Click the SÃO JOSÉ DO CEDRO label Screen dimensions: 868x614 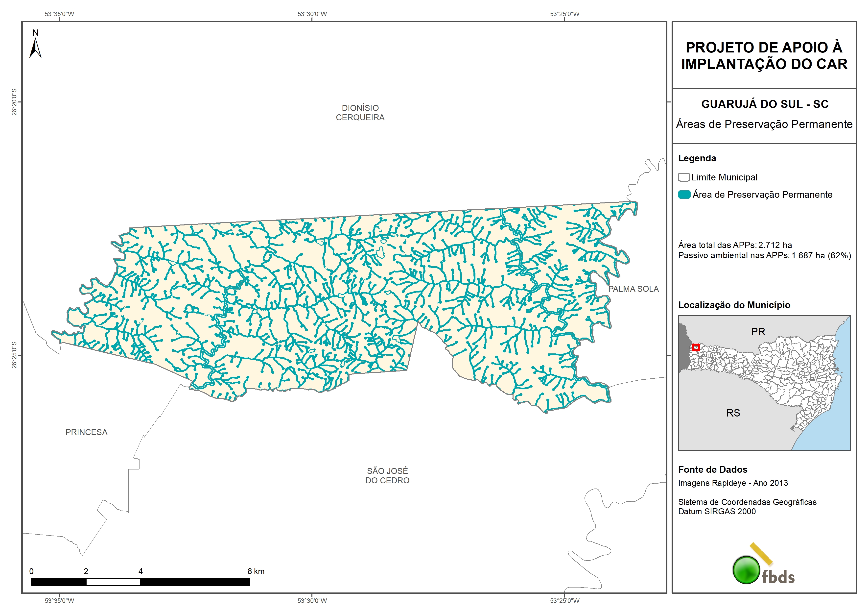pos(387,476)
